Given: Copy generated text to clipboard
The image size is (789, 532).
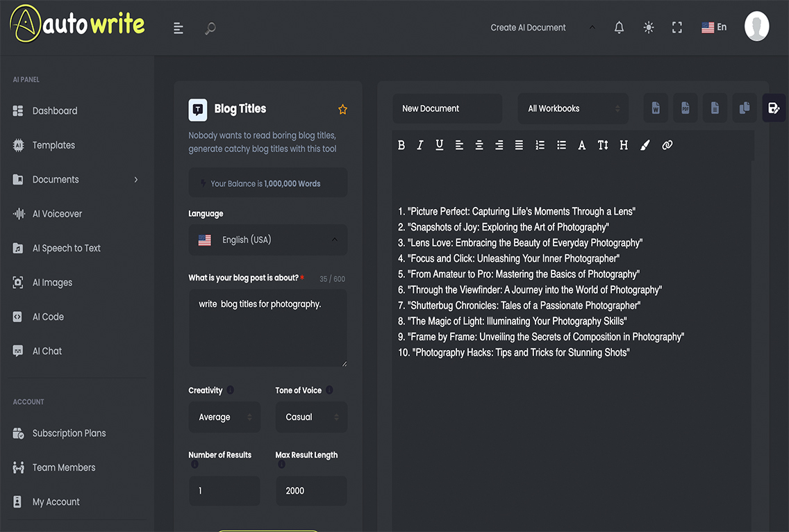Looking at the screenshot, I should 744,108.
